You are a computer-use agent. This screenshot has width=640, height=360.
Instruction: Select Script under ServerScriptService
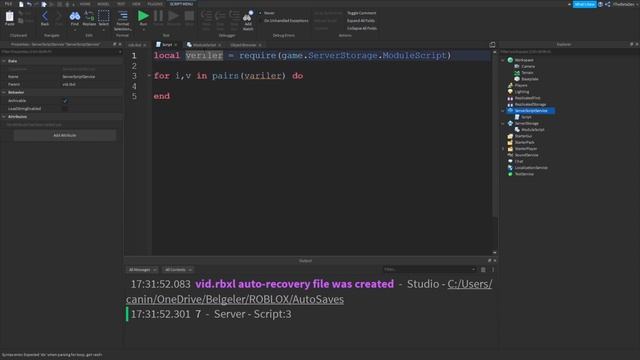coord(526,117)
